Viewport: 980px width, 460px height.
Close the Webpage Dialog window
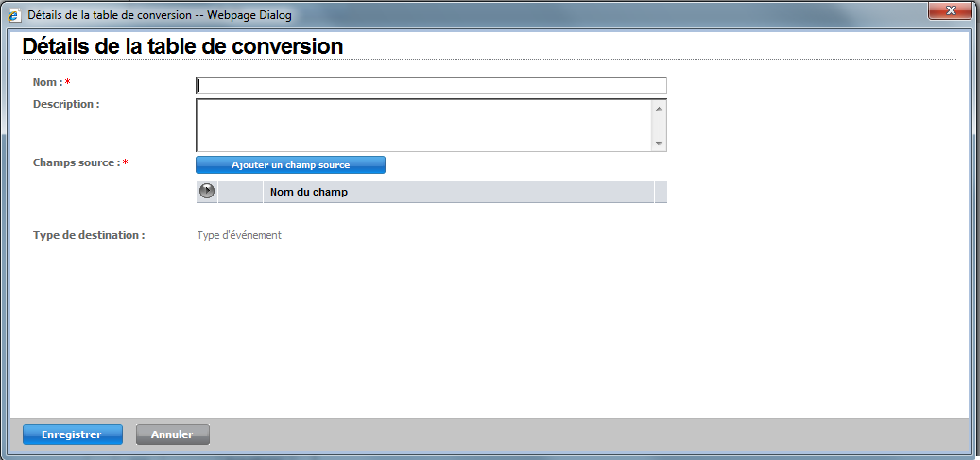click(952, 10)
